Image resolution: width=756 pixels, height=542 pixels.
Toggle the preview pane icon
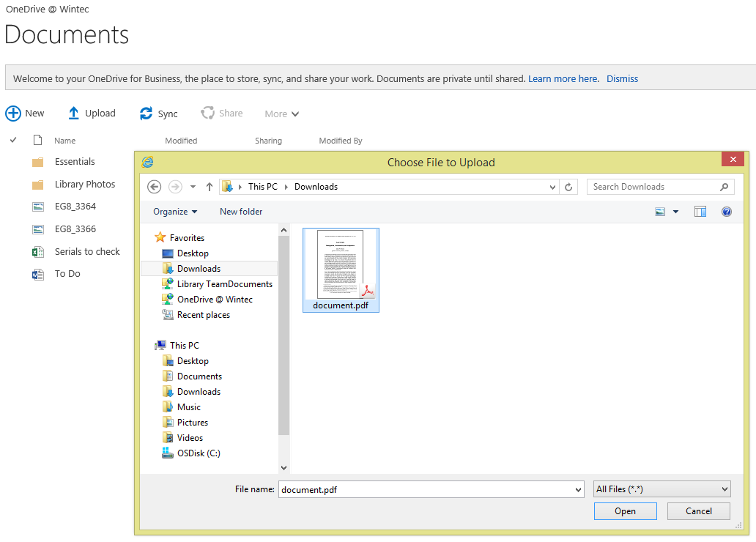coord(700,212)
